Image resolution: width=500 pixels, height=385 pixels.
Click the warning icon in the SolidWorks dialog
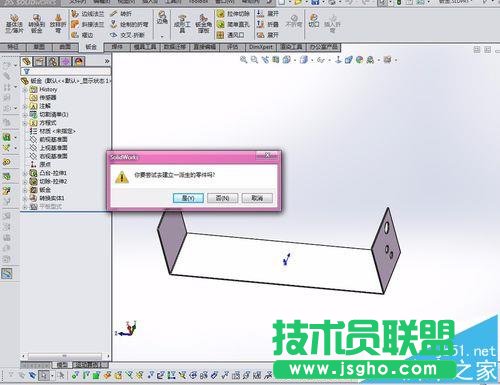[122, 177]
